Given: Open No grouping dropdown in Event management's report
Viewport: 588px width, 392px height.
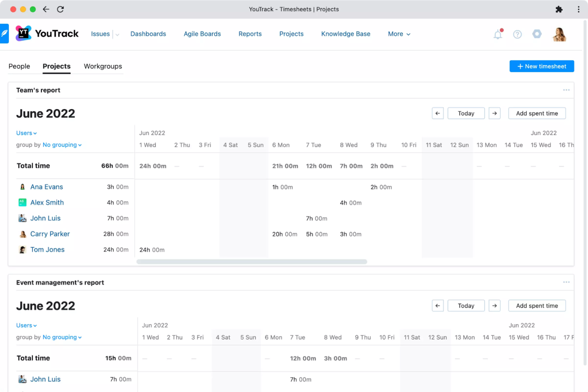Looking at the screenshot, I should [x=62, y=337].
